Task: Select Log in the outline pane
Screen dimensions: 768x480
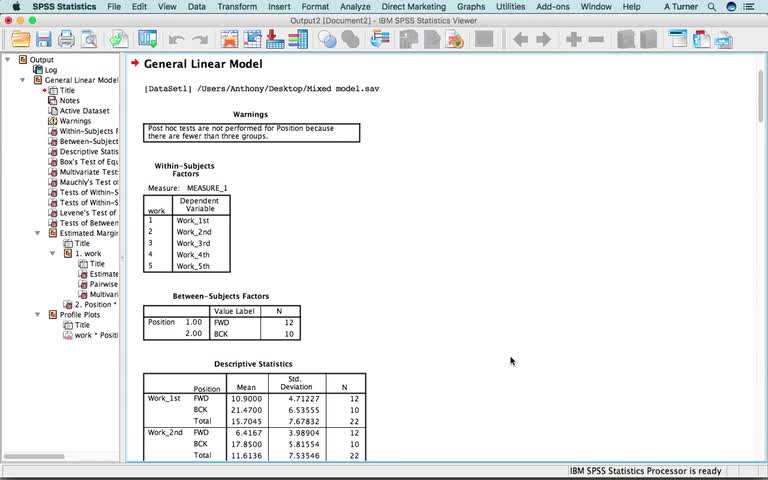Action: point(51,70)
